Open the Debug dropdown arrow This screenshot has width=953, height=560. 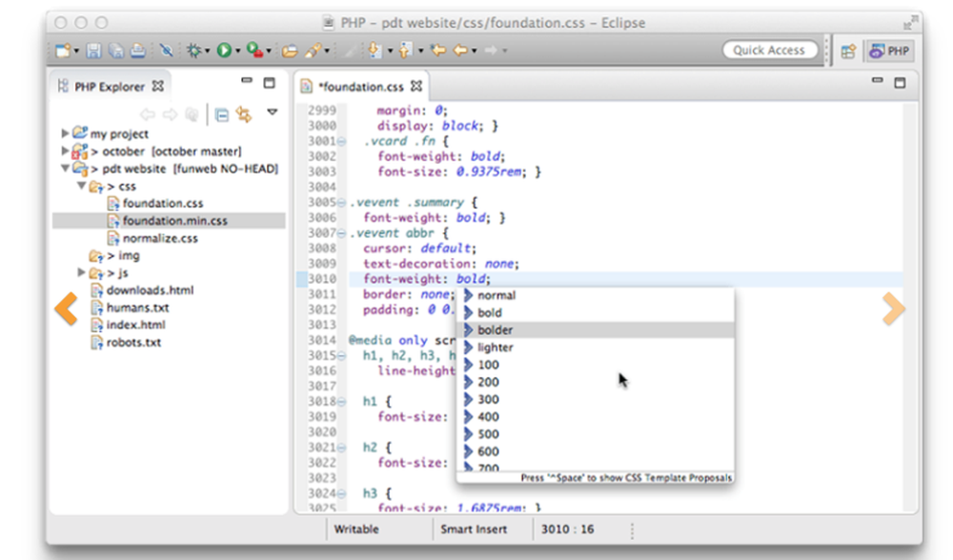[207, 51]
